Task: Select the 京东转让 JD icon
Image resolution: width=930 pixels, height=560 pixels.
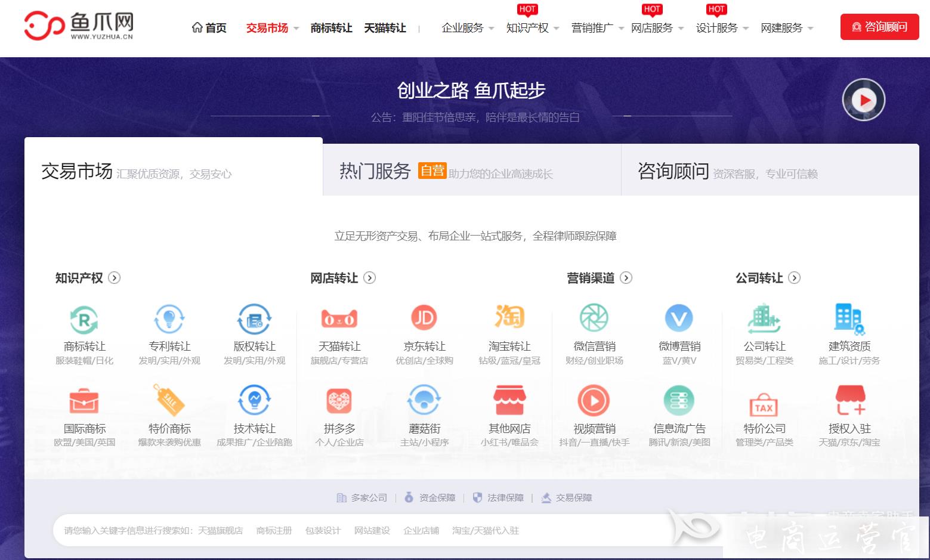Action: click(x=424, y=318)
